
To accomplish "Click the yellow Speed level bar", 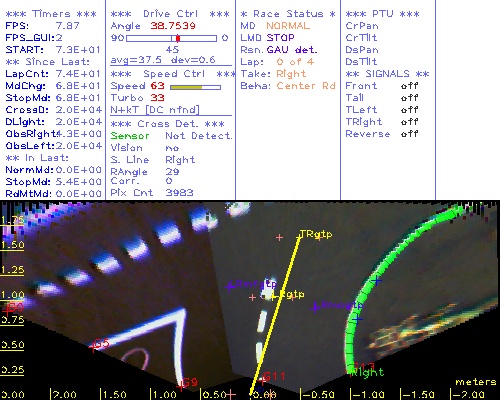I will [x=186, y=87].
